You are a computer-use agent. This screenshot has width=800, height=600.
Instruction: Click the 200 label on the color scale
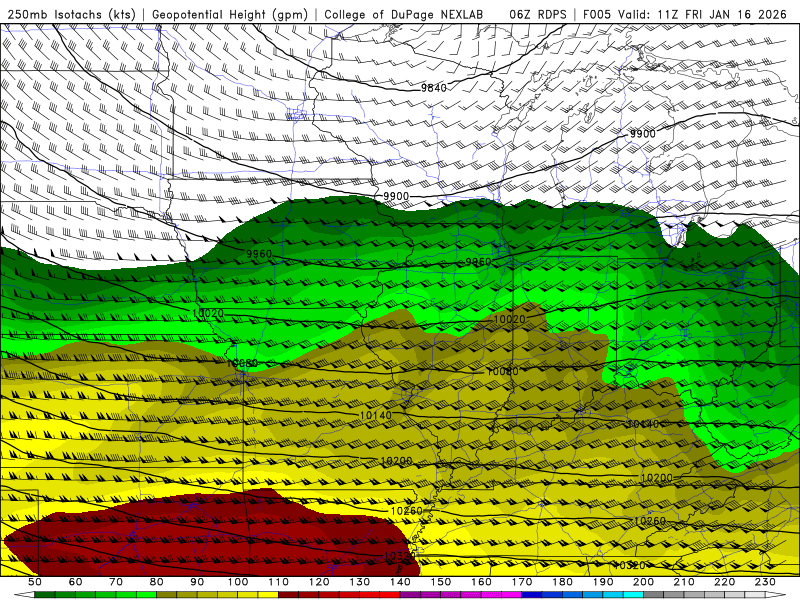pyautogui.click(x=644, y=582)
